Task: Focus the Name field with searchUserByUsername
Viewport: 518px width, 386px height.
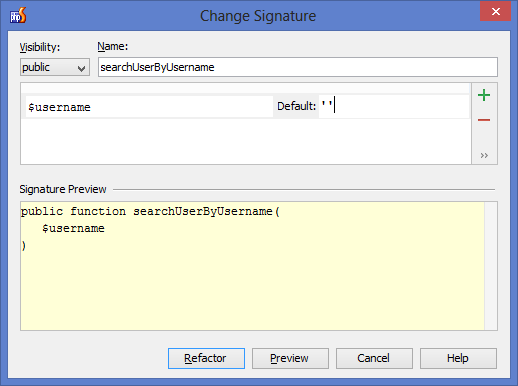Action: 298,67
